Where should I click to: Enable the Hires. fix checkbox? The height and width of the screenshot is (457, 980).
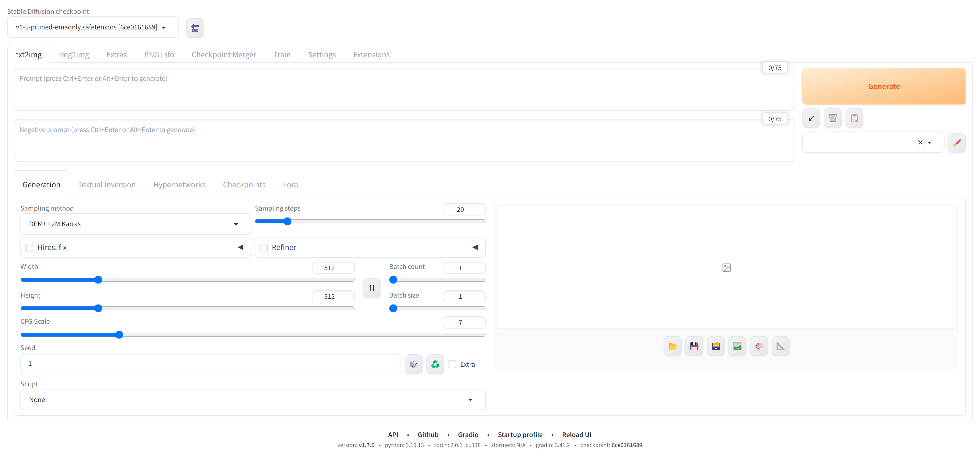(x=29, y=247)
